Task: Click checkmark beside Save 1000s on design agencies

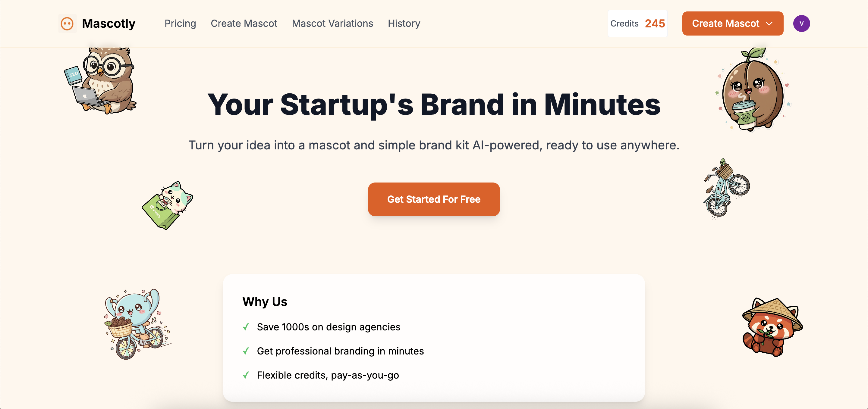Action: [x=246, y=327]
